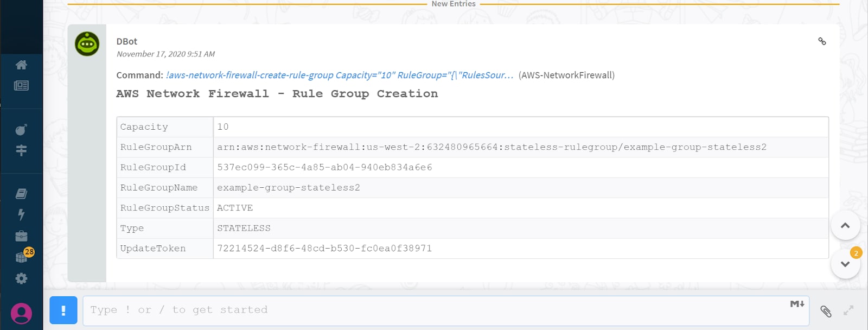
Task: Click the RuleGroupId row label
Action: [153, 167]
